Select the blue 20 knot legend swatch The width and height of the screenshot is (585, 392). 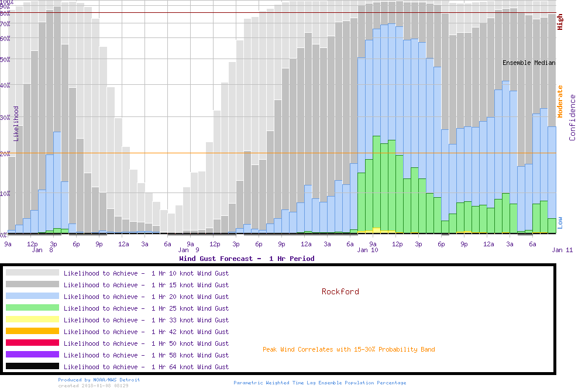click(x=32, y=296)
